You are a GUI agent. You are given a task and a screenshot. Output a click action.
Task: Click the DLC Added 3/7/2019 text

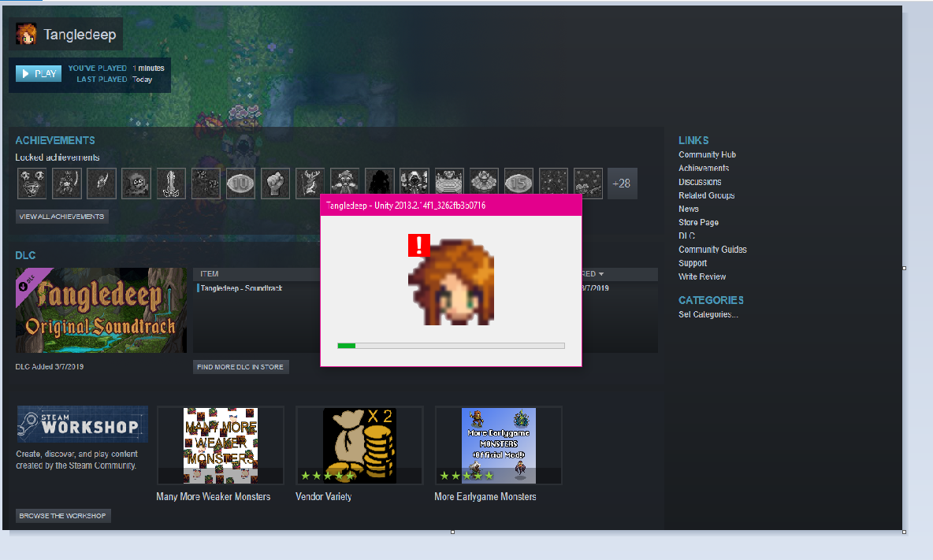click(50, 367)
